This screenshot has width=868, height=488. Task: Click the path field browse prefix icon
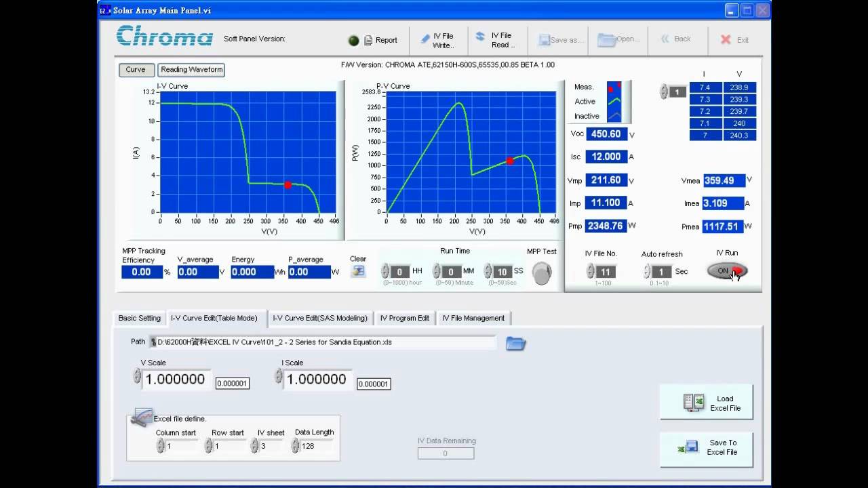pyautogui.click(x=153, y=342)
